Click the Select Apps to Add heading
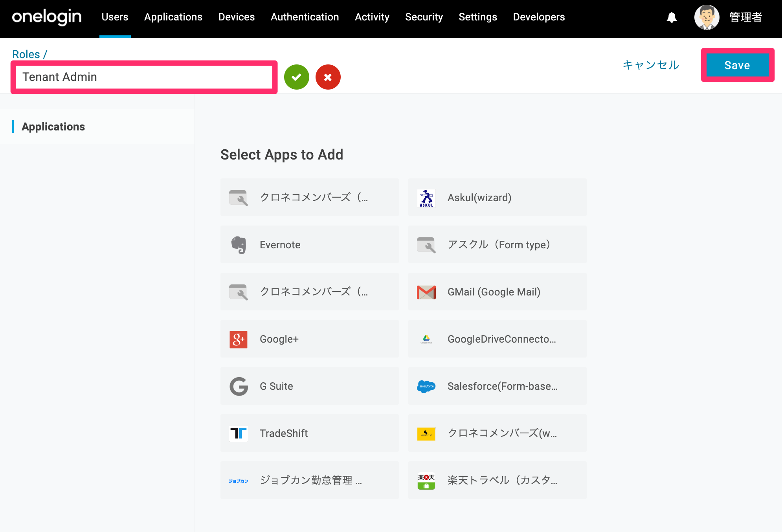 tap(282, 155)
